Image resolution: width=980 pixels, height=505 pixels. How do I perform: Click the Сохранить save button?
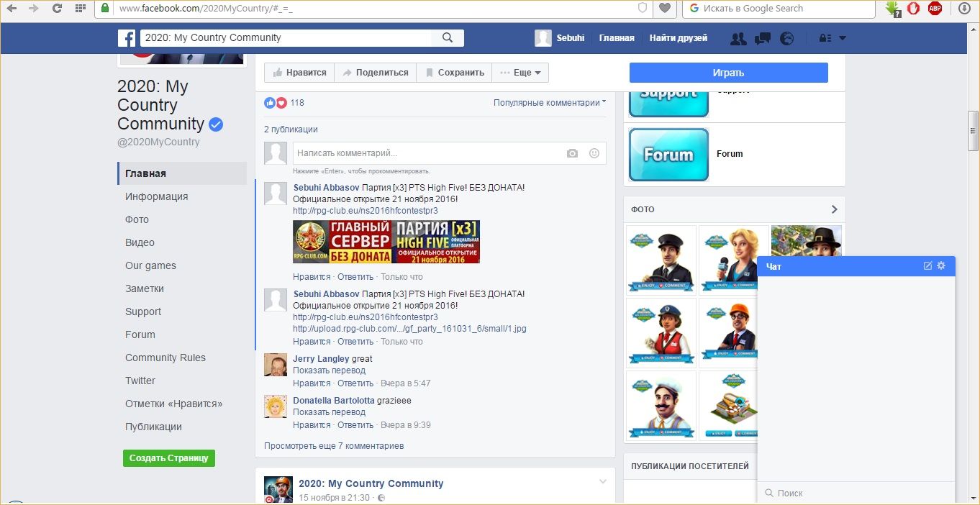point(454,73)
